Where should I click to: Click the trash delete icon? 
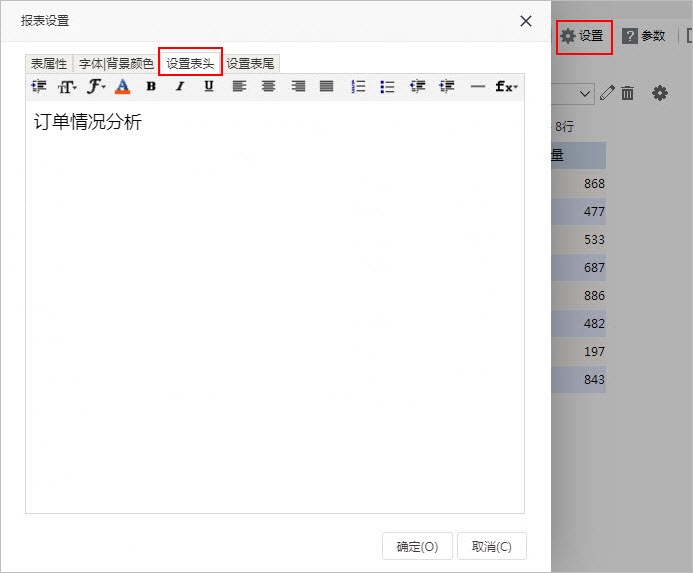[627, 93]
